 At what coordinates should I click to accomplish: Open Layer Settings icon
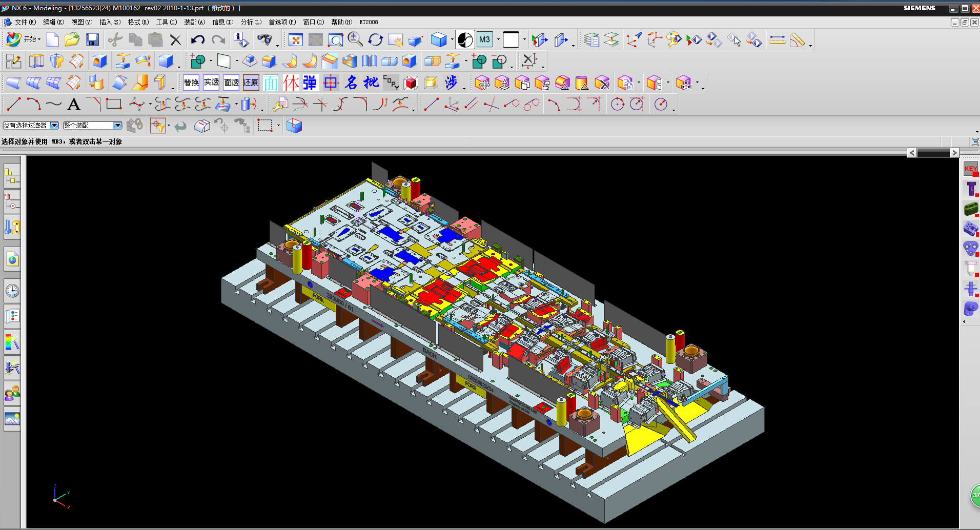coord(591,40)
